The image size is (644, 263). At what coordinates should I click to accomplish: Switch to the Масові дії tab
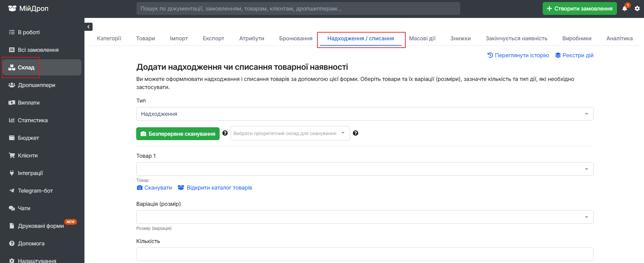tap(422, 39)
